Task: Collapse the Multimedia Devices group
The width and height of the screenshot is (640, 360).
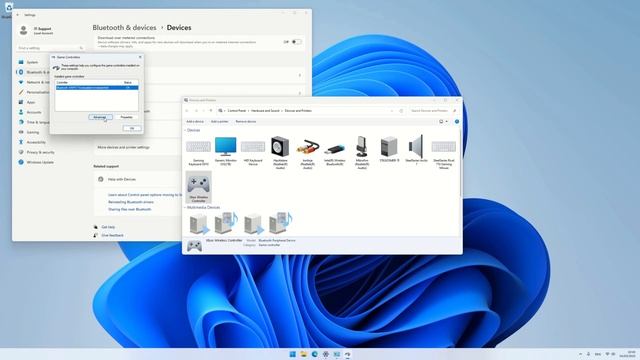Action: pos(185,207)
